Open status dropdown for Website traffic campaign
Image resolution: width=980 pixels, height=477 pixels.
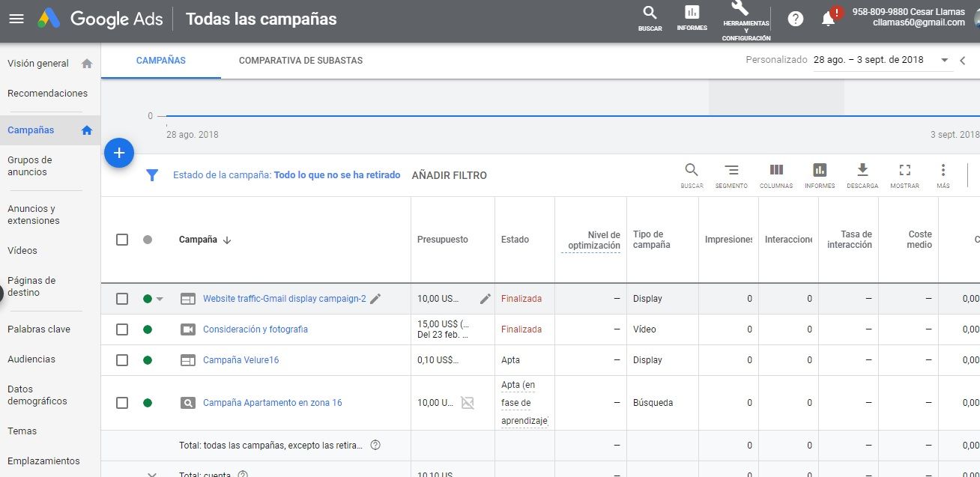point(160,300)
